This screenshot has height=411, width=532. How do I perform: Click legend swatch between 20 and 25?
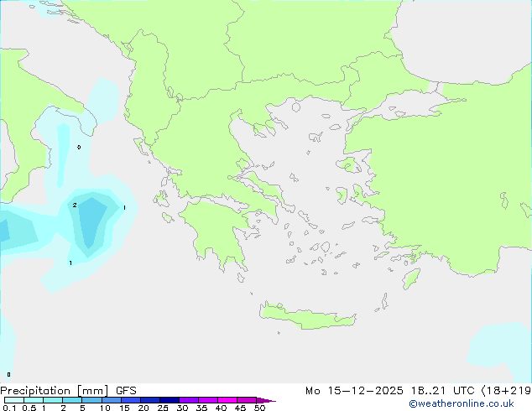(150, 400)
